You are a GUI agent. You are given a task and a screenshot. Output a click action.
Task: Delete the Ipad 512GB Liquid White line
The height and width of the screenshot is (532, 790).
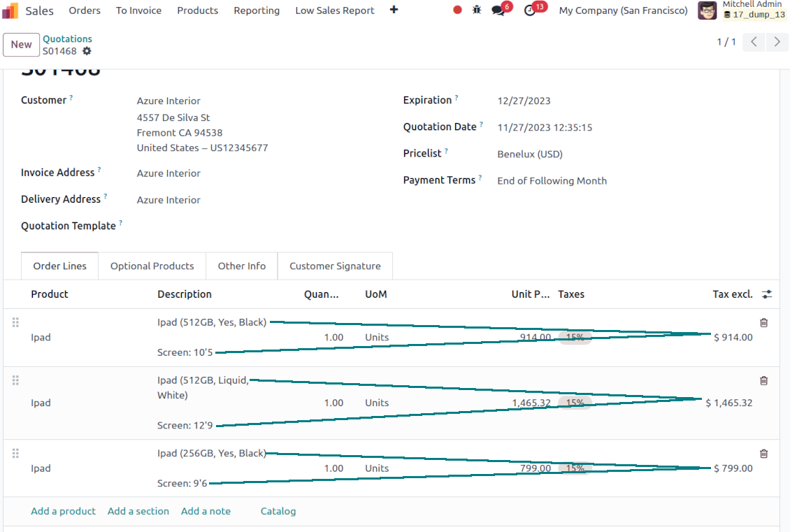764,380
